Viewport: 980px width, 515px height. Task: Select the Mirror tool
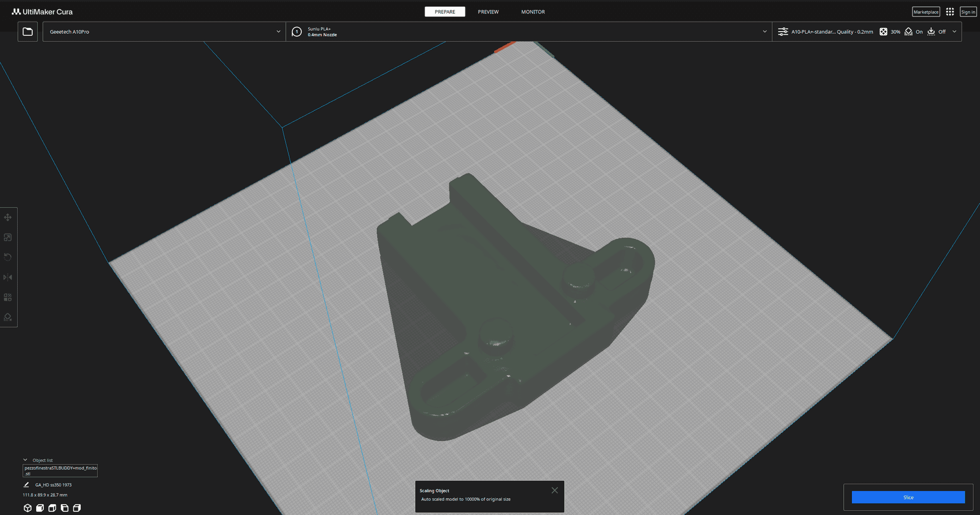coord(8,277)
